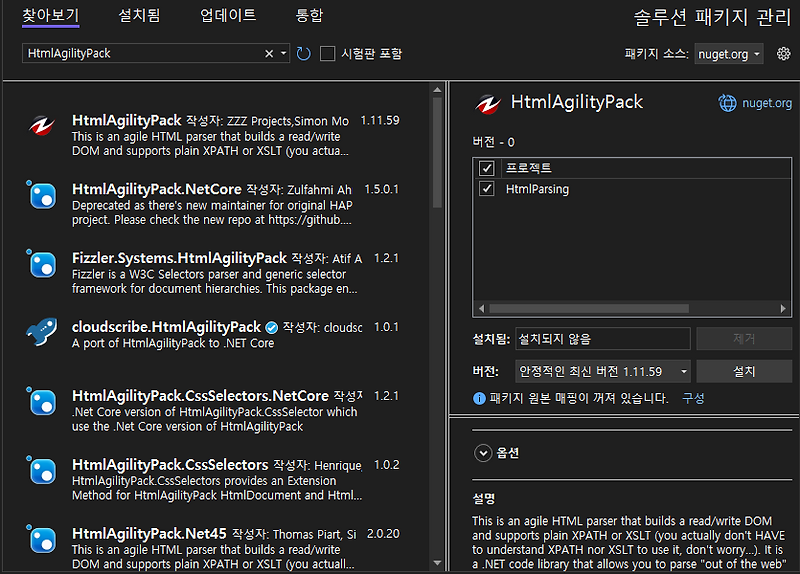The width and height of the screenshot is (800, 574).
Task: Switch to the 업데이트 tab
Action: click(228, 16)
